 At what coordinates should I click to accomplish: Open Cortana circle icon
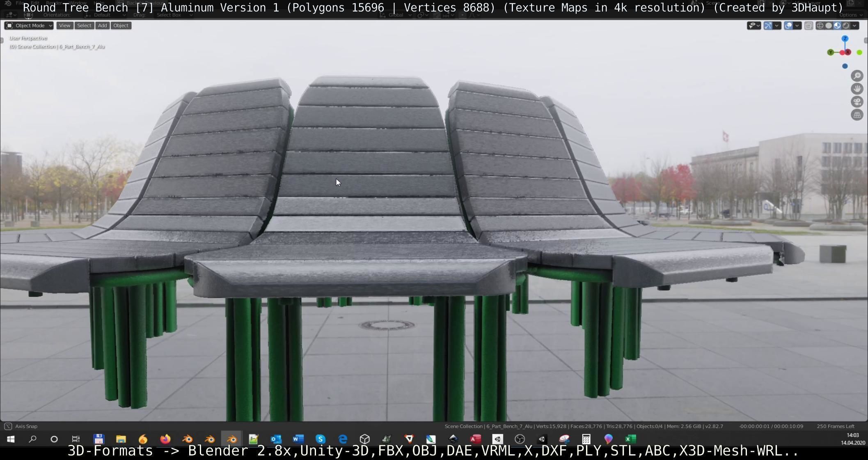[54, 439]
